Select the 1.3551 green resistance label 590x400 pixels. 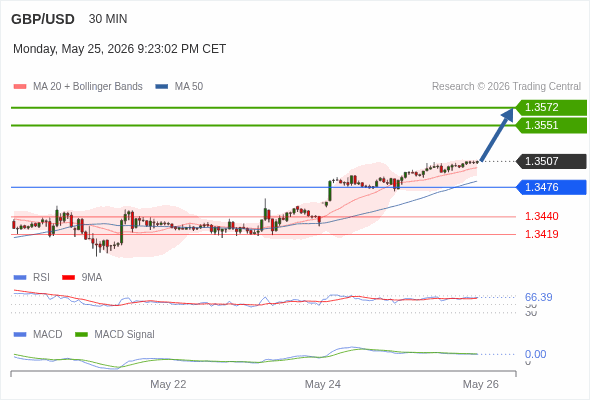click(551, 125)
